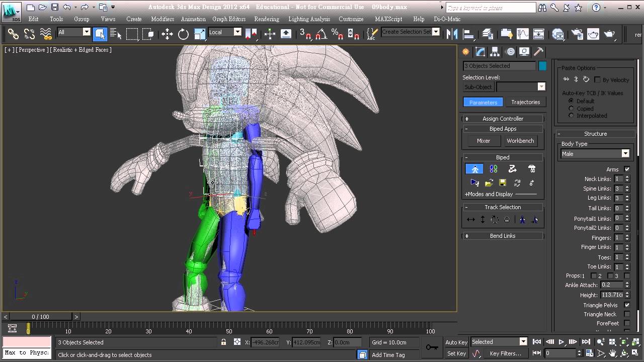Viewport: 644px width, 362px height.
Task: Click the pink MAXScript listener swatch
Action: (27, 342)
